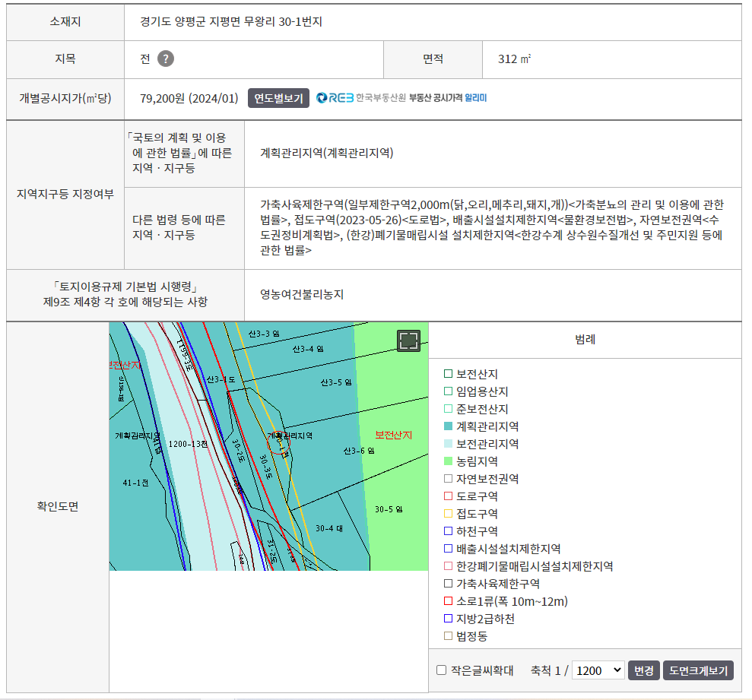This screenshot has height=700, width=752.
Task: Click the 41-1전 parcel label
Action: point(135,483)
